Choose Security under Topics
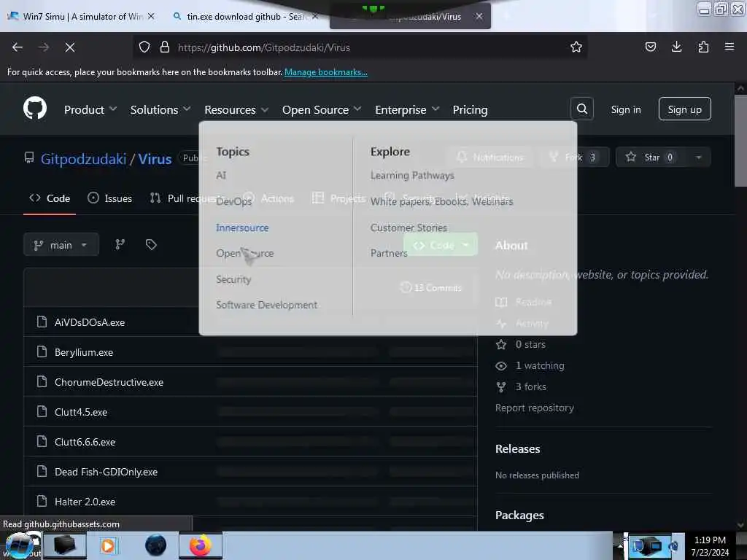 point(233,279)
